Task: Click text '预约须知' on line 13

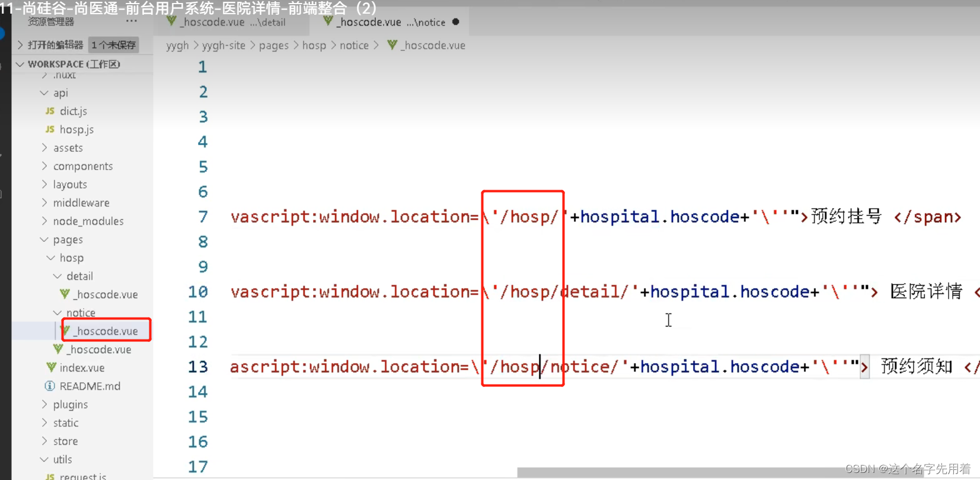Action: [917, 366]
